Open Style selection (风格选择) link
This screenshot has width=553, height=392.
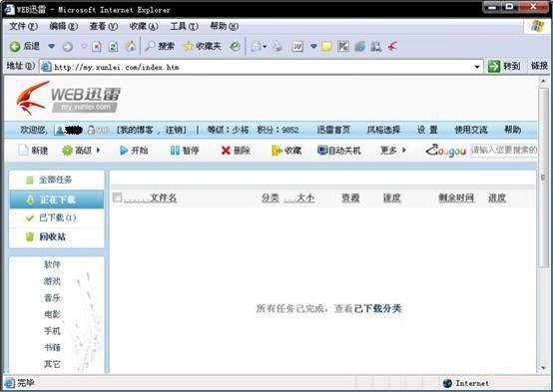(x=383, y=130)
